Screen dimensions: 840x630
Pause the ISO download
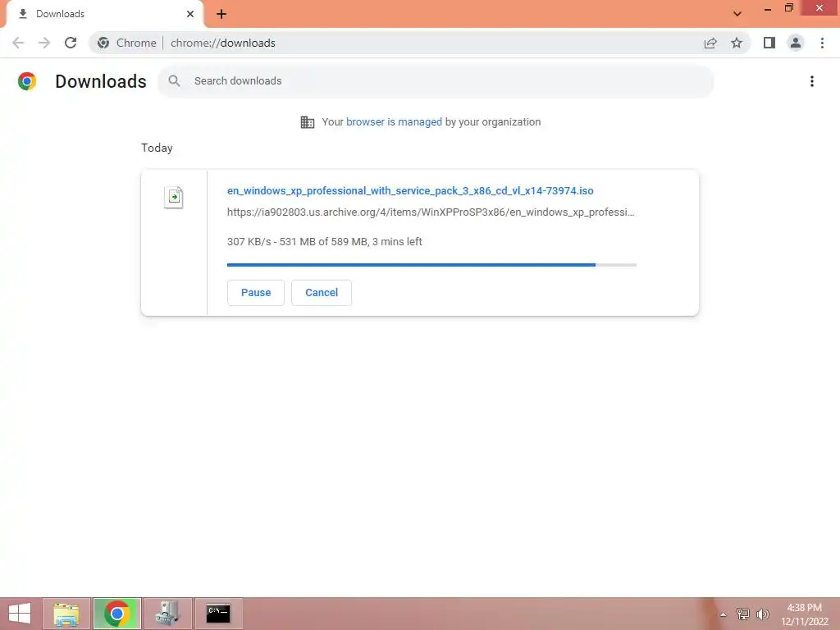256,293
